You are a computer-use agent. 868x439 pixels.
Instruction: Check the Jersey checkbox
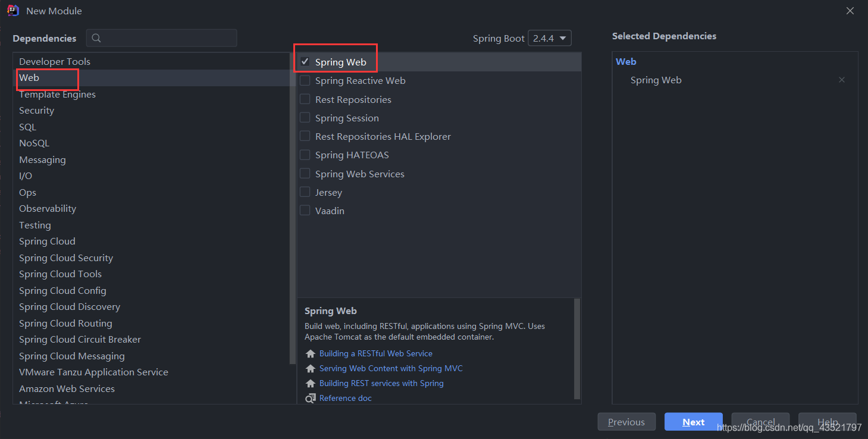coord(305,192)
